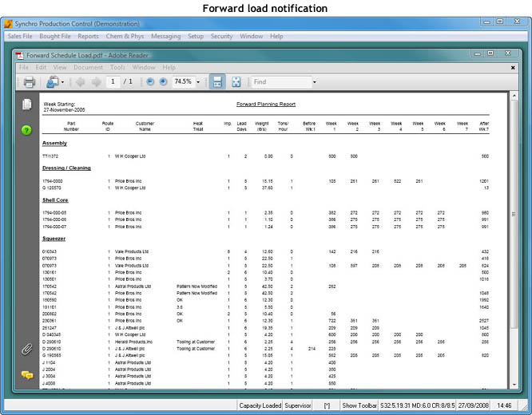The height and width of the screenshot is (415, 532).
Task: Click the Find text field
Action: [281, 81]
